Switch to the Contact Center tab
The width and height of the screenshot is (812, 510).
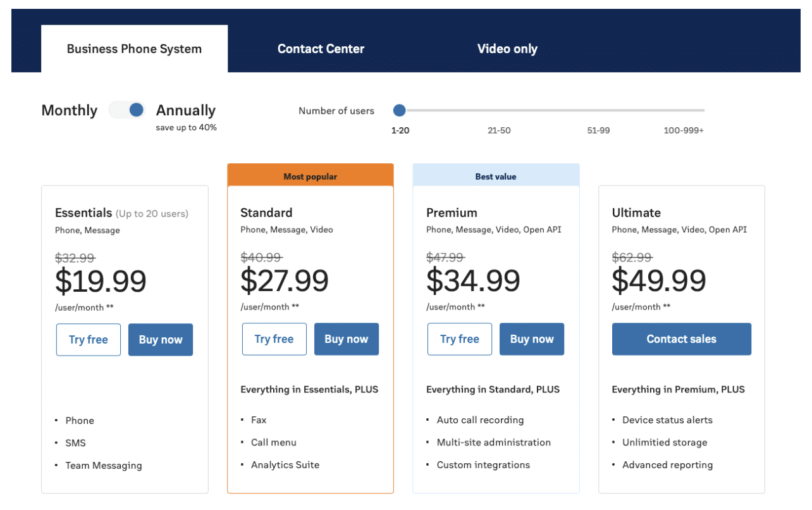[x=321, y=49]
